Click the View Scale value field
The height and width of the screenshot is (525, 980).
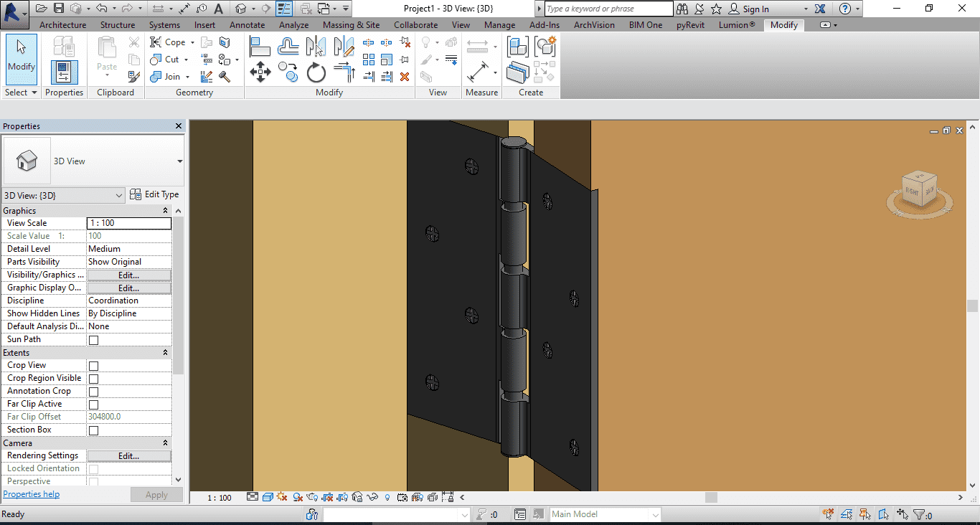click(128, 223)
